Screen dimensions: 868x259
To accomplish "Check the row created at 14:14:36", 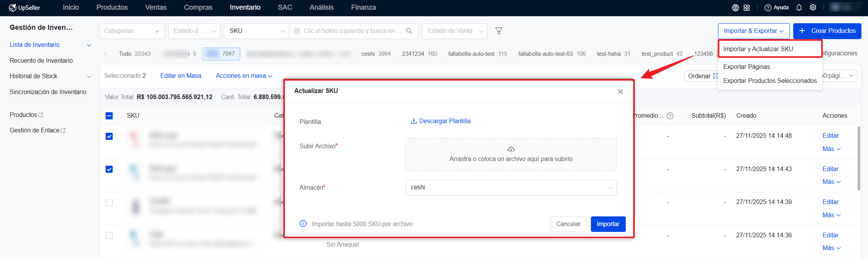I will pos(109,235).
